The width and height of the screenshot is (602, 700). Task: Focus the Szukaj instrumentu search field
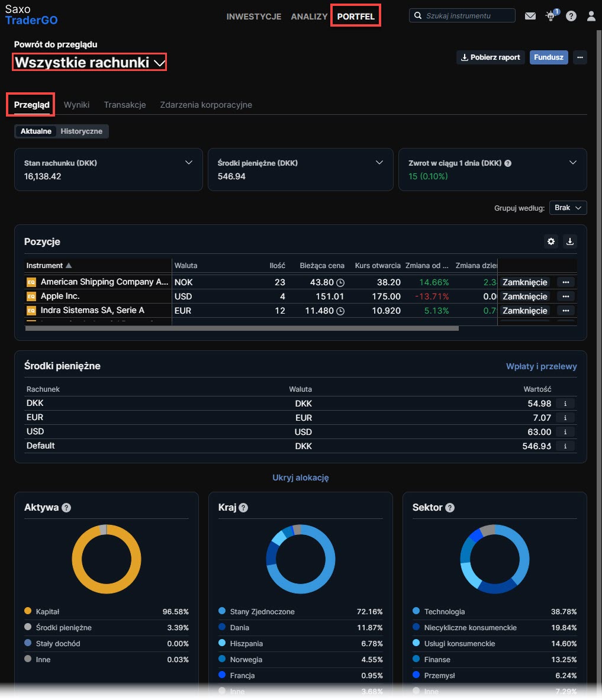tap(462, 15)
